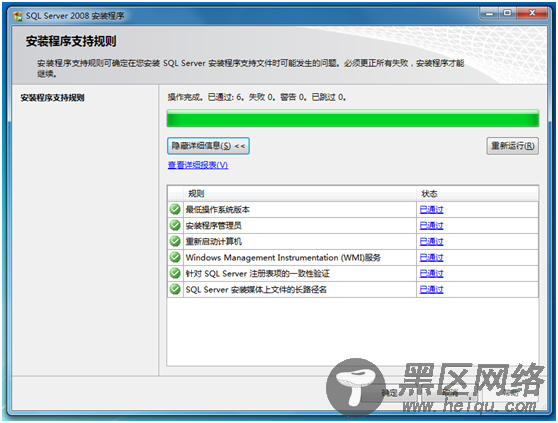Select rule text 安装程序管理员

click(214, 226)
